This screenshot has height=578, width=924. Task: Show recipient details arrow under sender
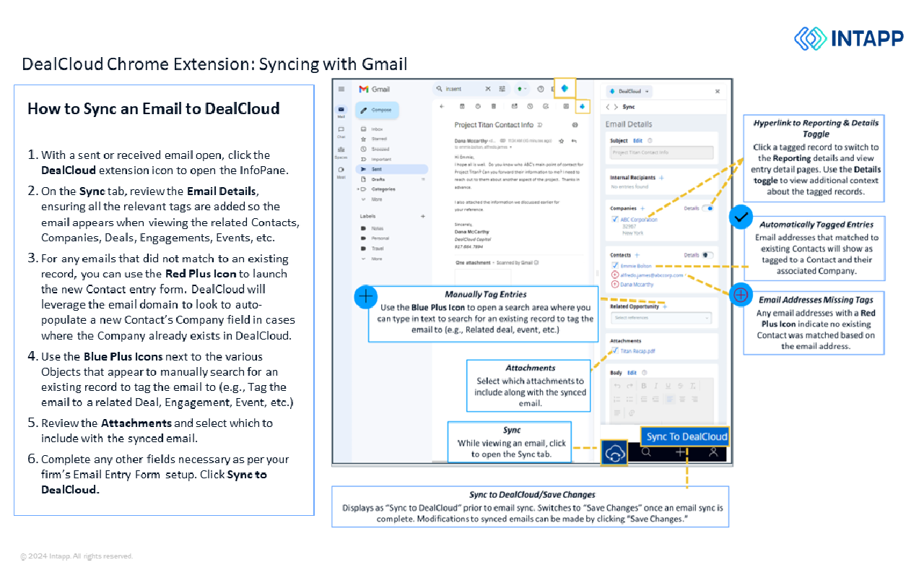[510, 147]
